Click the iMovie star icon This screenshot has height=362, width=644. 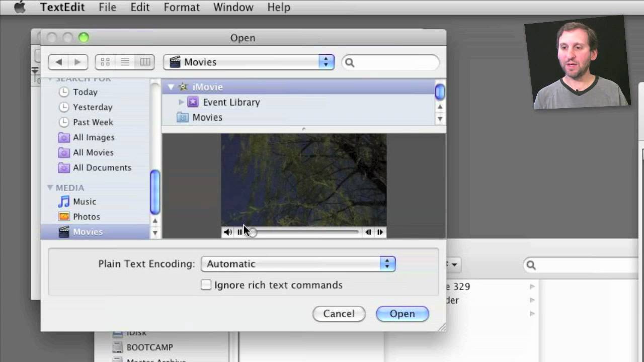(x=183, y=87)
